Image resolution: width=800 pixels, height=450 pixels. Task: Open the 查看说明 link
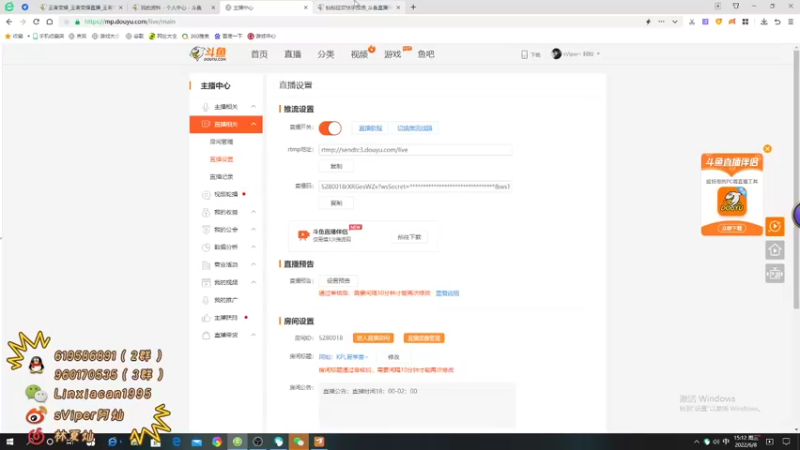pyautogui.click(x=447, y=293)
